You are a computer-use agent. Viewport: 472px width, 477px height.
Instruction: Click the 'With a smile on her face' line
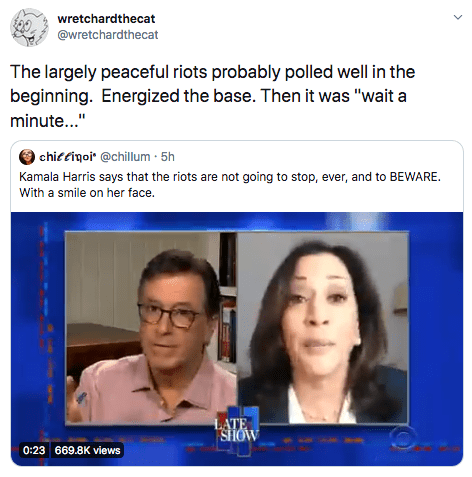point(87,193)
